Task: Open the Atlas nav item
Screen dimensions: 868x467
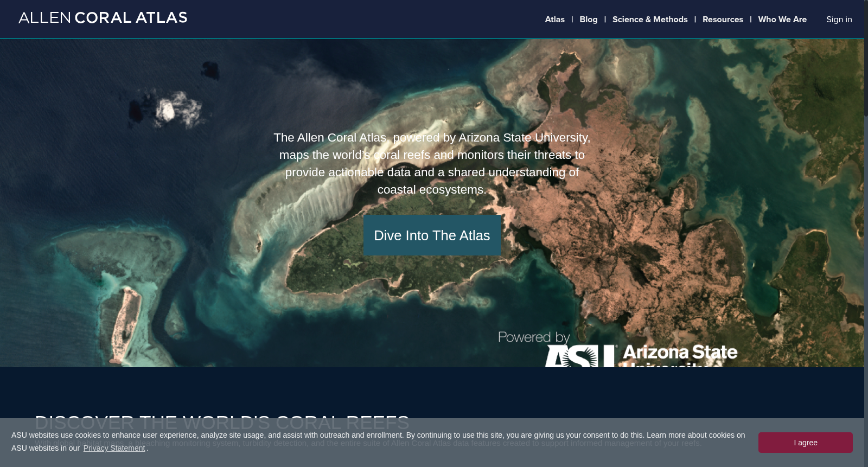Action: (x=554, y=20)
